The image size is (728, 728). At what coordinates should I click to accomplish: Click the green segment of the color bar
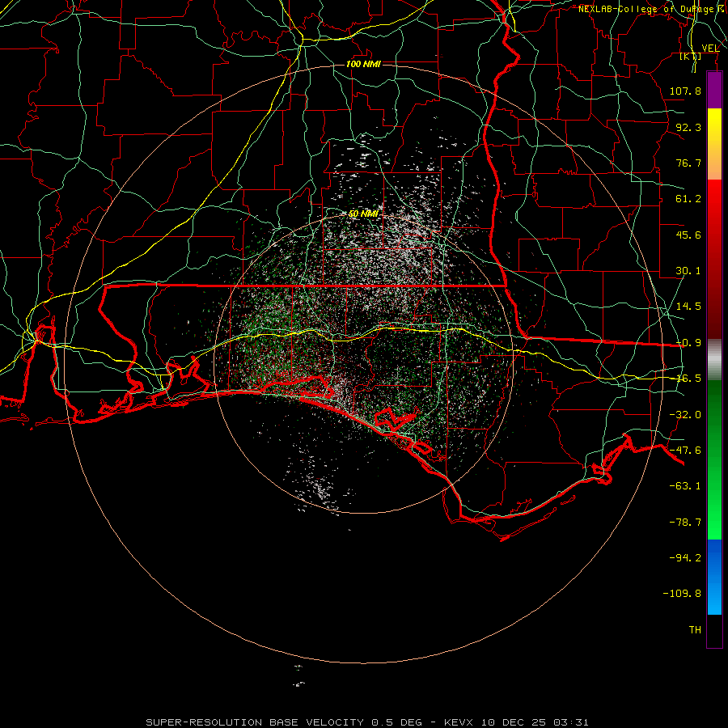click(x=714, y=459)
